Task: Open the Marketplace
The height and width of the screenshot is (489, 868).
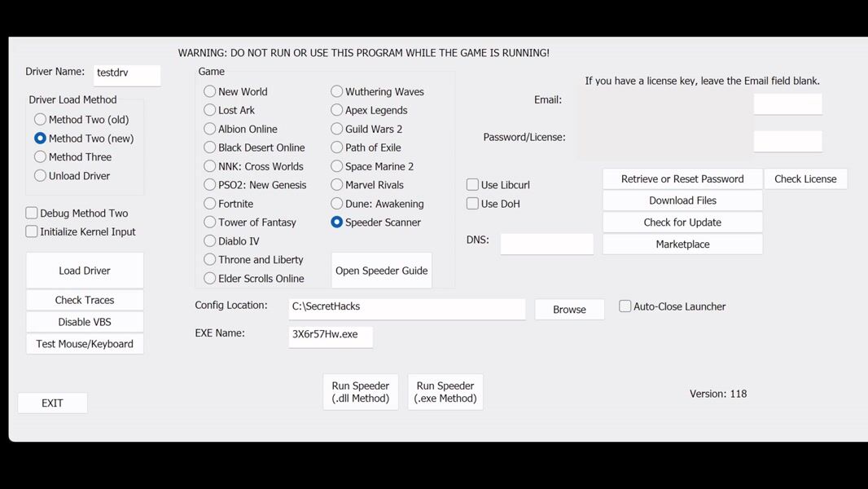Action: pyautogui.click(x=682, y=244)
